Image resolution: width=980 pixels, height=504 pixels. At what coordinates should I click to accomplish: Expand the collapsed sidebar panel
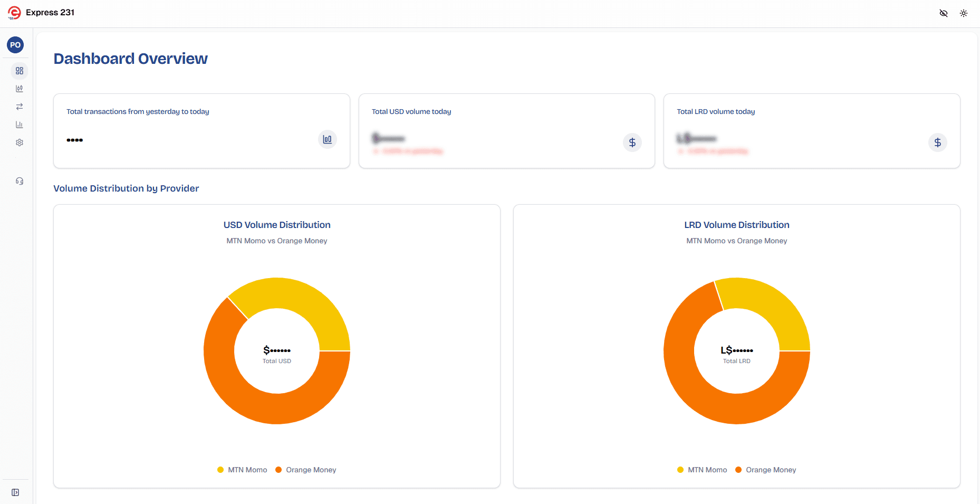pos(15,492)
